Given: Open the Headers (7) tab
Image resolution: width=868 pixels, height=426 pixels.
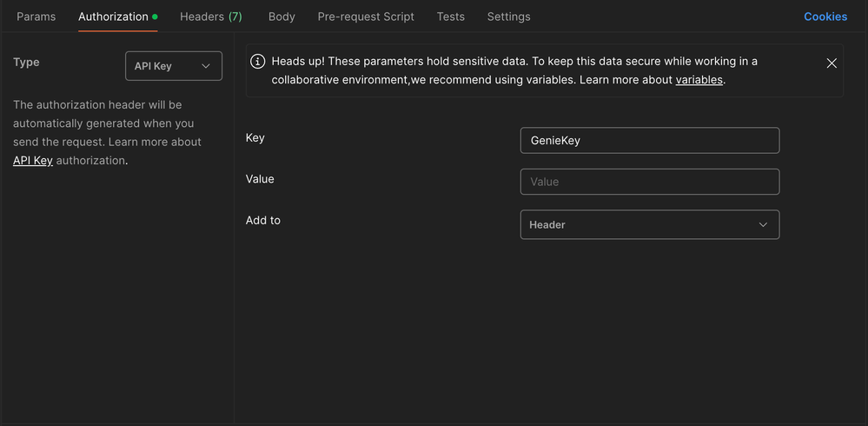Looking at the screenshot, I should pos(210,17).
